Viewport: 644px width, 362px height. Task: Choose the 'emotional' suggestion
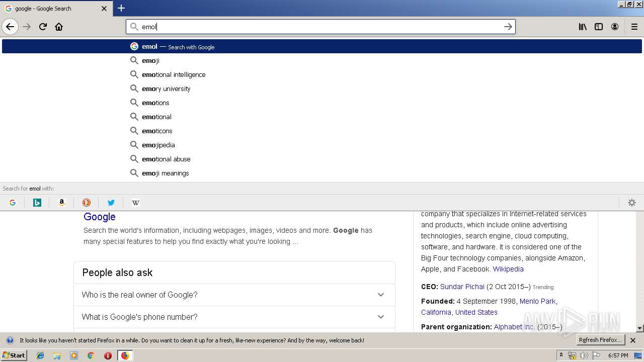click(322, 117)
